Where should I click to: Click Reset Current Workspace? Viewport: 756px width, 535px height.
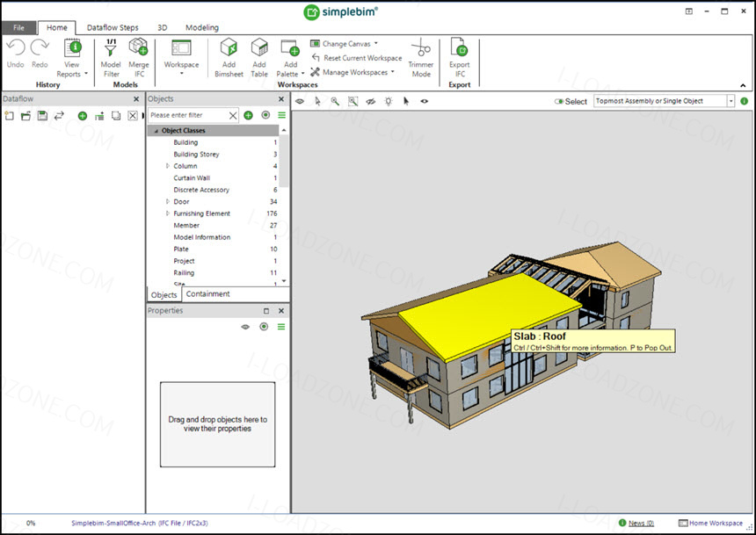tap(357, 58)
